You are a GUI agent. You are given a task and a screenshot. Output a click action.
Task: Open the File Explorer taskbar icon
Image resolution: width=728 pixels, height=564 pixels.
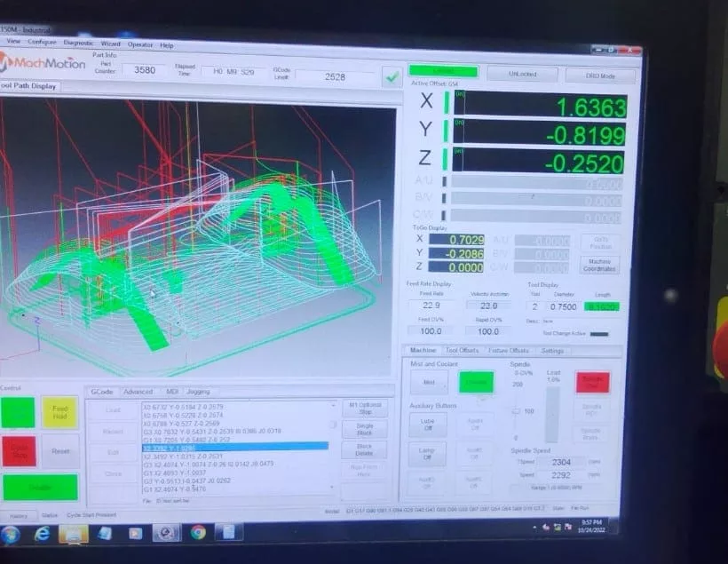[x=73, y=533]
